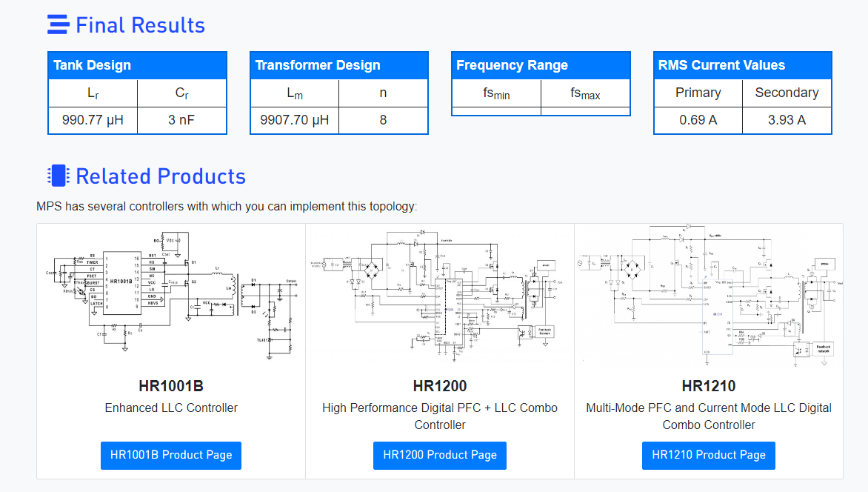
Task: Click the Final Results heading
Action: point(140,25)
